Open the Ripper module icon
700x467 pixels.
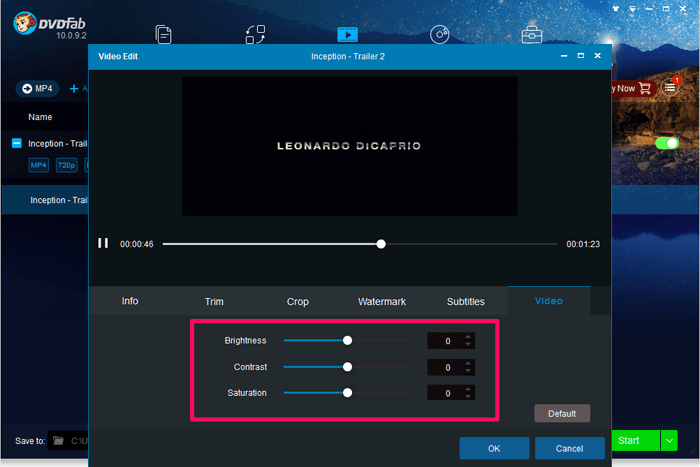pyautogui.click(x=255, y=34)
